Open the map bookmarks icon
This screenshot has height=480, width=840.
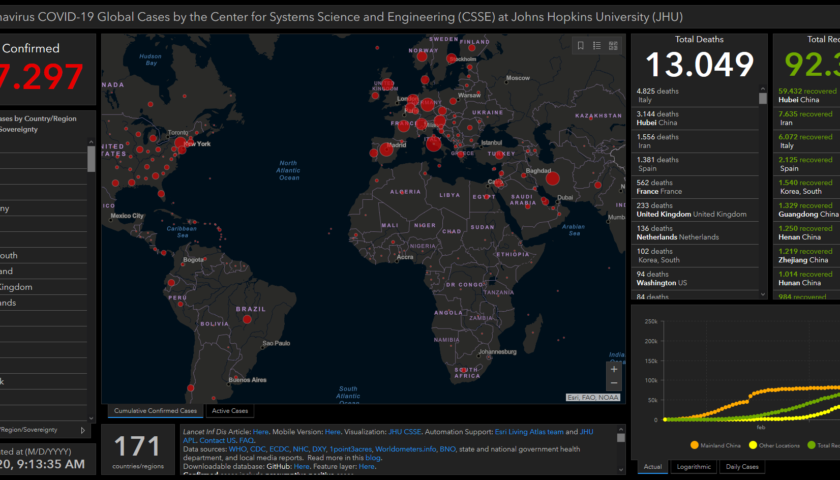point(580,46)
